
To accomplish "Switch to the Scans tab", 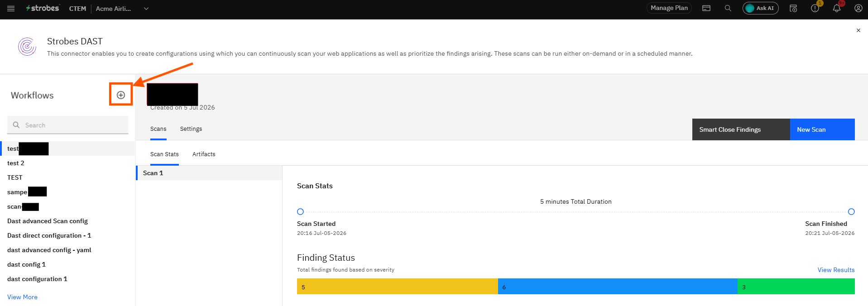I will pyautogui.click(x=158, y=129).
